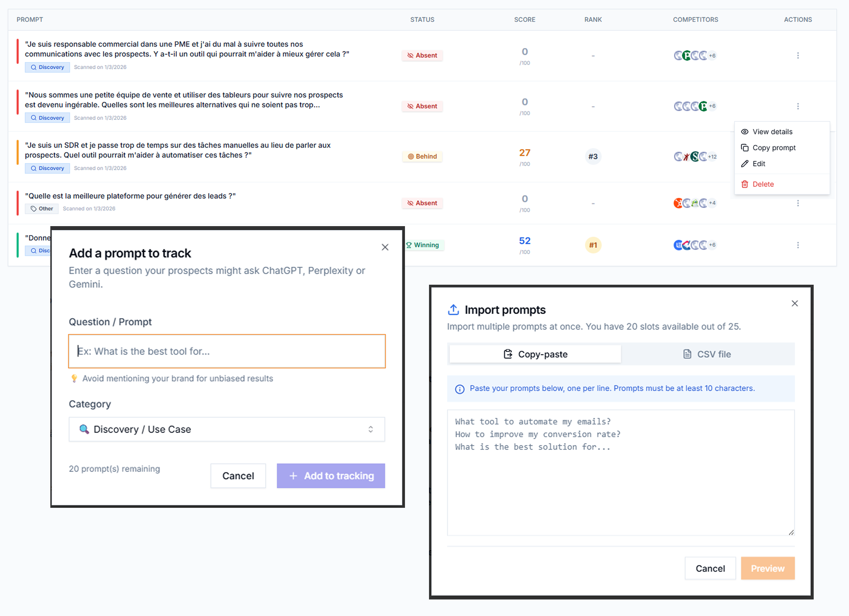Click the Question / Prompt input field
This screenshot has width=849, height=616.
(227, 351)
